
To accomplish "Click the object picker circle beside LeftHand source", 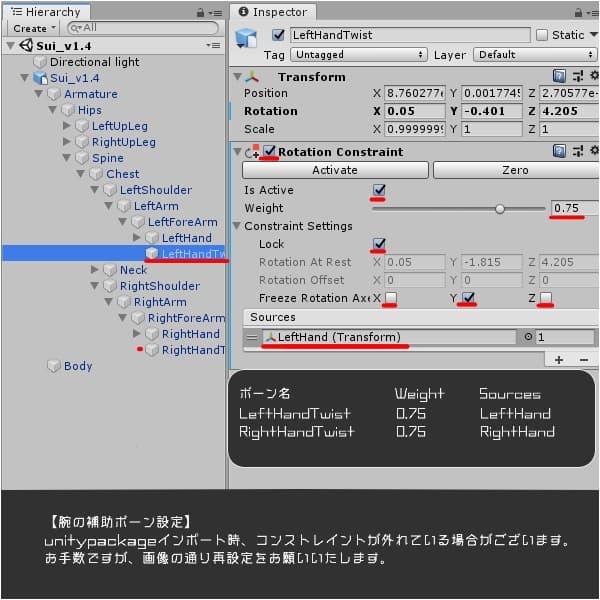I will (x=528, y=337).
